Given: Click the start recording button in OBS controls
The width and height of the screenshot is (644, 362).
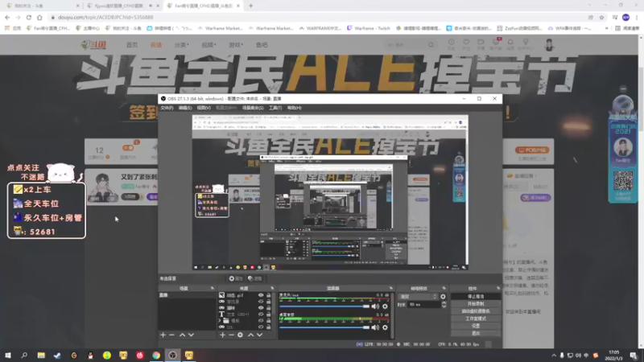Looking at the screenshot, I should pos(476,304).
